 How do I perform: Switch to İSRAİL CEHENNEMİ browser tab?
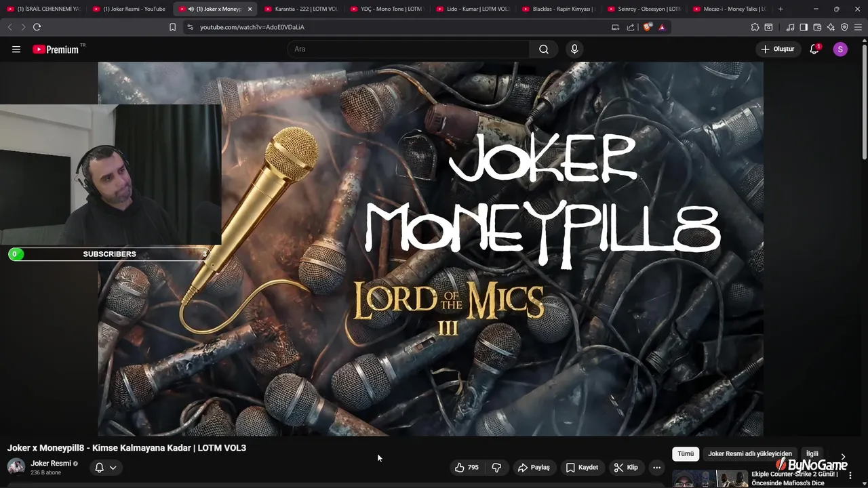[x=44, y=9]
